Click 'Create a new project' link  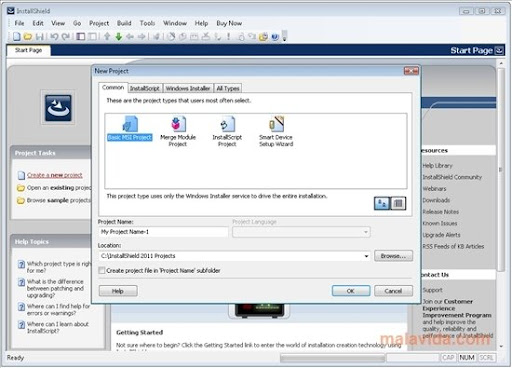[x=55, y=175]
